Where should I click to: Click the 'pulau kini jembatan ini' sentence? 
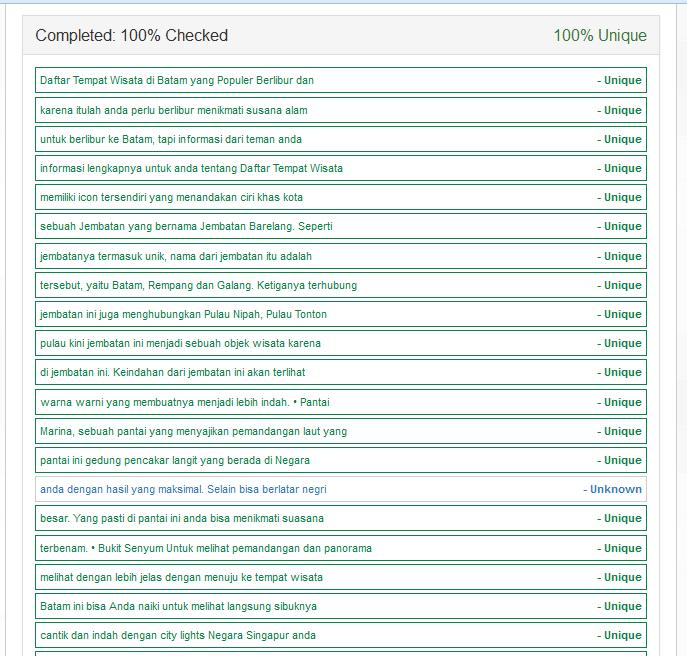click(180, 343)
